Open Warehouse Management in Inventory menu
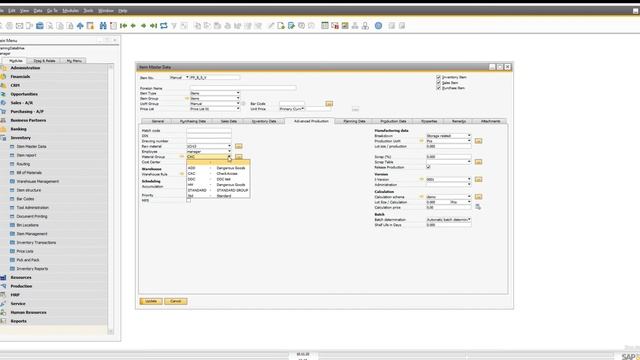640x360 pixels. click(38, 181)
